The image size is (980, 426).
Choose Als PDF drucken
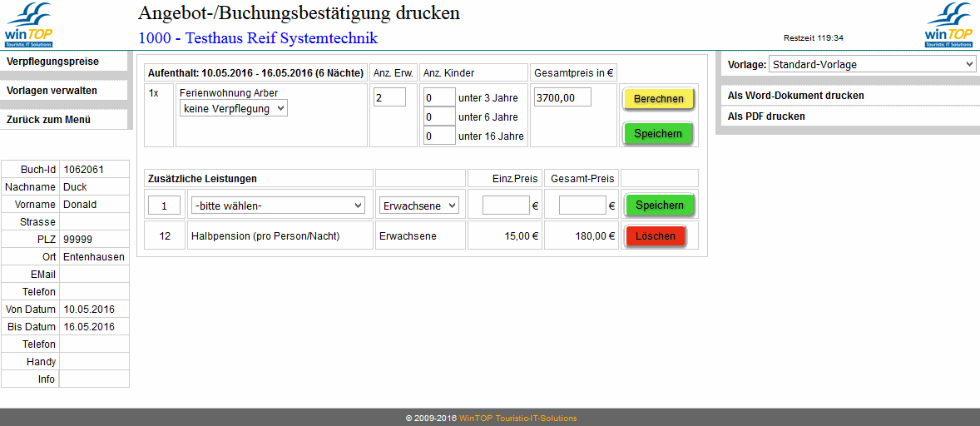click(x=766, y=116)
